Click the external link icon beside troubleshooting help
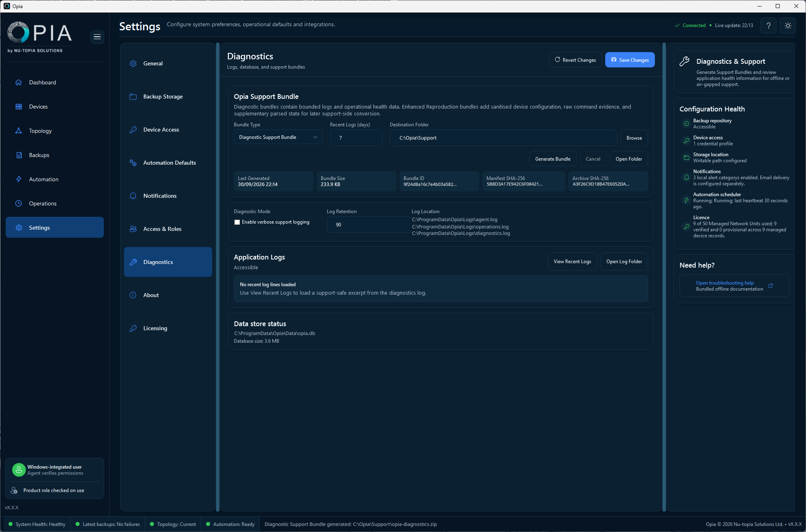This screenshot has height=532, width=806. [770, 286]
